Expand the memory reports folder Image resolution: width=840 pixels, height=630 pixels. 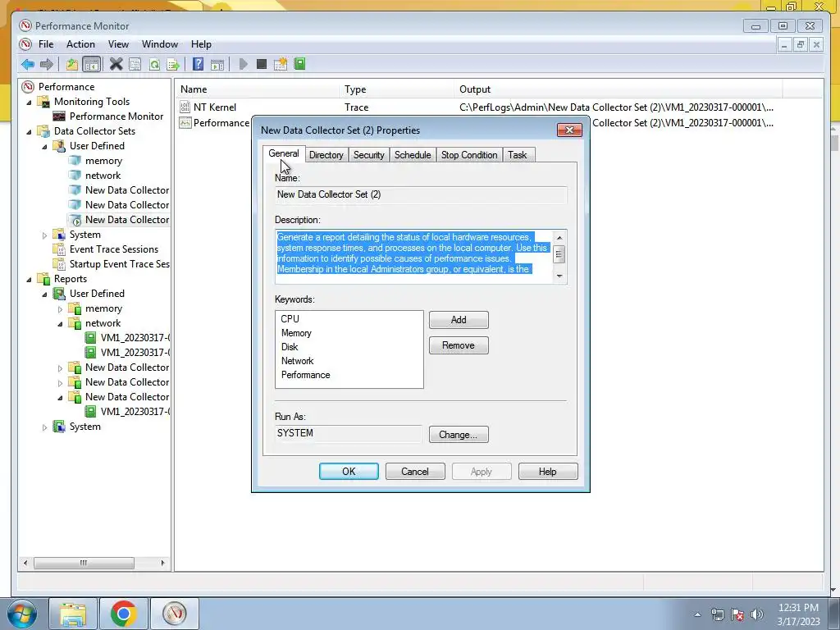(x=60, y=309)
